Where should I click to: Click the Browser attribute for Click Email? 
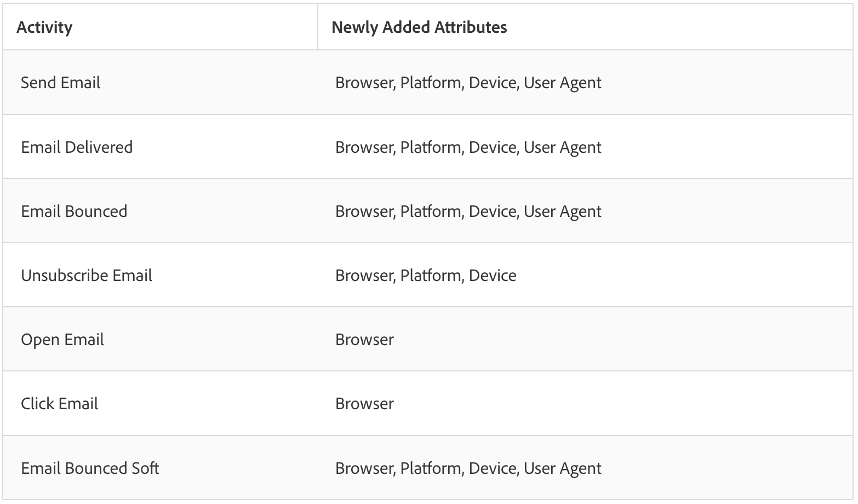[364, 404]
